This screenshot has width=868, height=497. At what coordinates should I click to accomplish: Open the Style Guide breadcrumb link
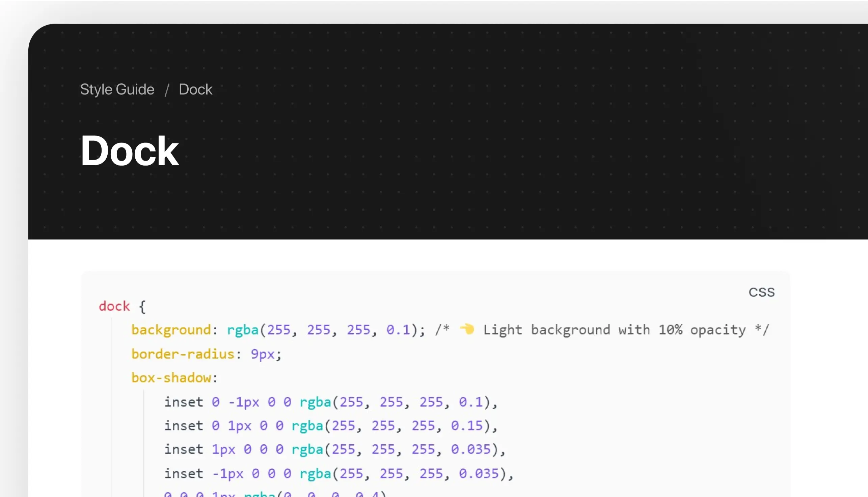coord(117,89)
